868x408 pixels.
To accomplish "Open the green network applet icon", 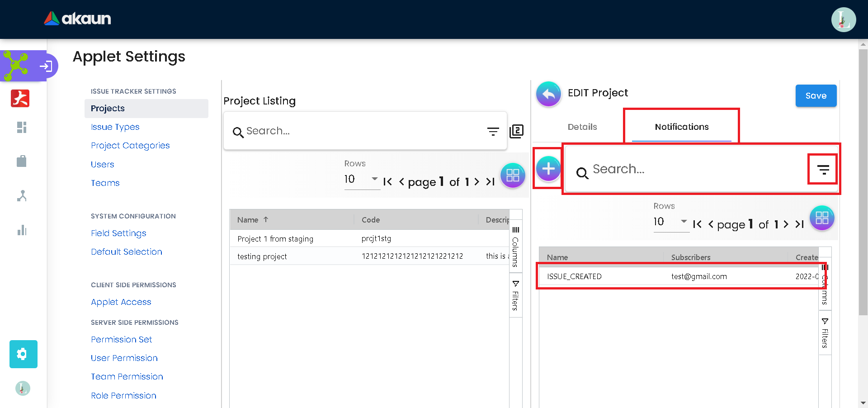I will pos(16,66).
